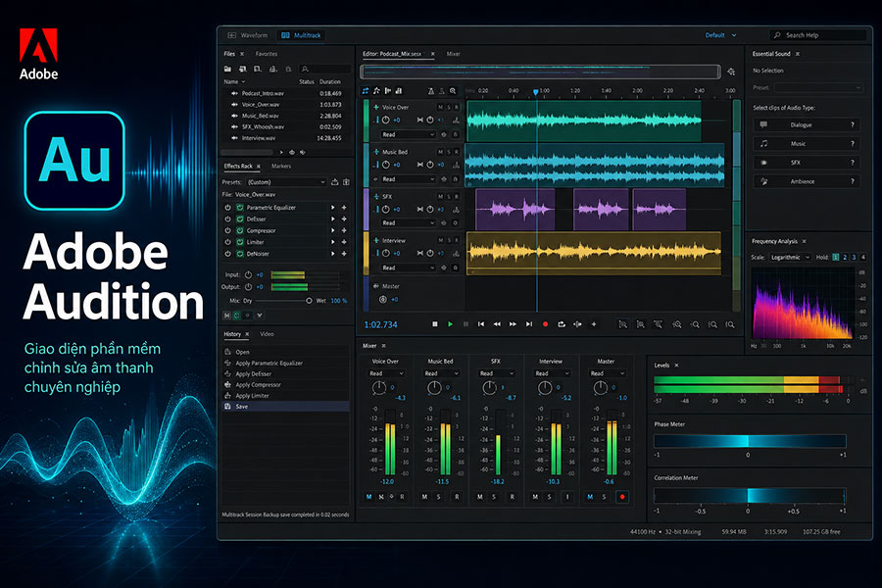The height and width of the screenshot is (588, 882).
Task: Click the Zoom In time icon
Action: pos(676,324)
